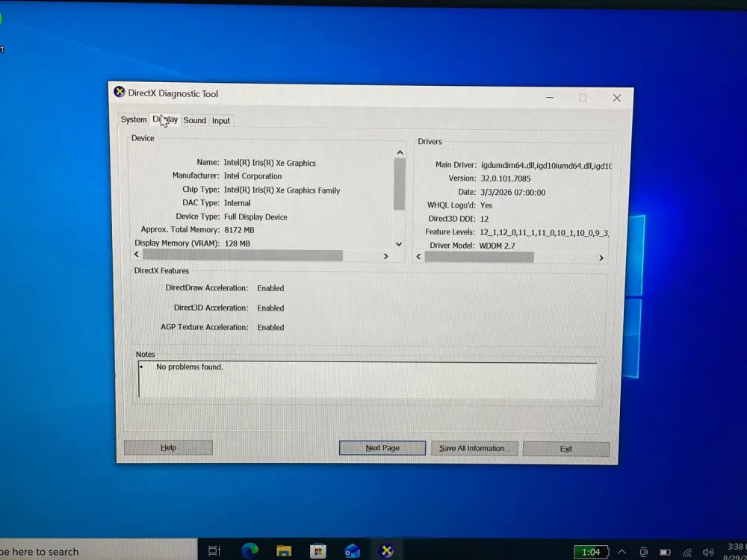Image resolution: width=747 pixels, height=560 pixels.
Task: Click inside the Notes text box
Action: pyautogui.click(x=367, y=379)
